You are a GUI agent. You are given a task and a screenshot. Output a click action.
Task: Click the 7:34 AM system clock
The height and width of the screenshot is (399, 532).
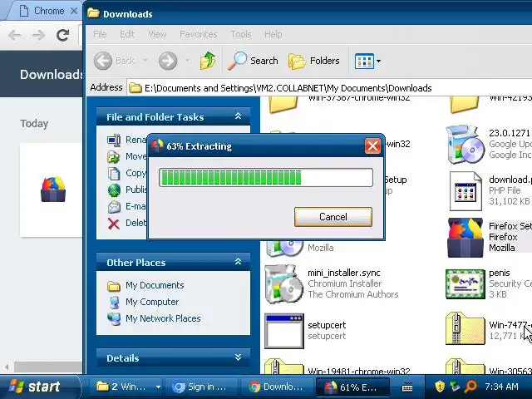[x=501, y=387]
